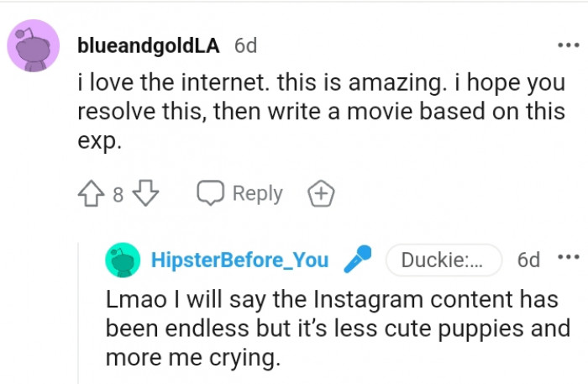Click the blue OP microphone icon

tap(357, 260)
